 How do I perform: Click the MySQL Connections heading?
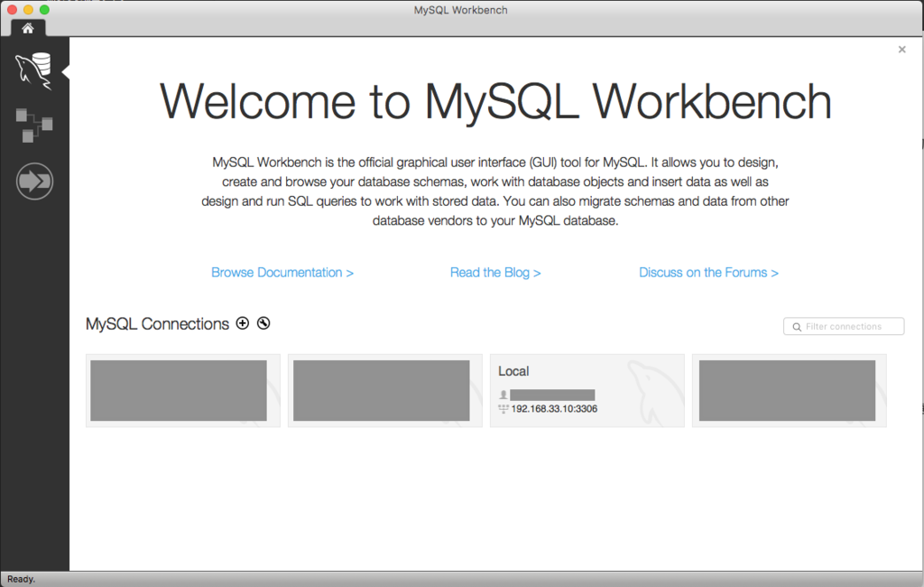[x=157, y=324]
